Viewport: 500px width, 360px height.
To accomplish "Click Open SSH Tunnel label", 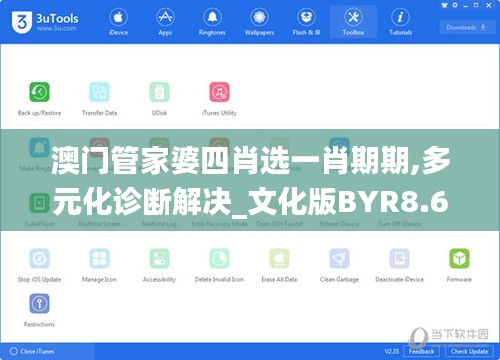I will tap(279, 224).
